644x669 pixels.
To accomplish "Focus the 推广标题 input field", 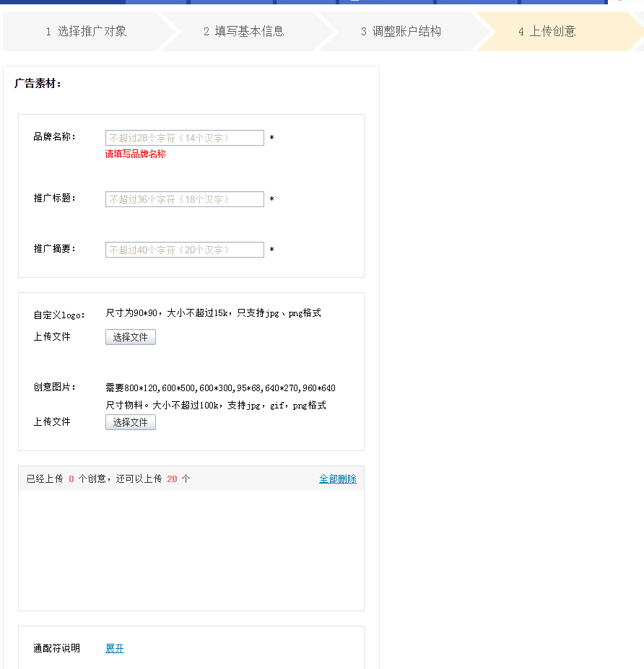I will point(184,199).
